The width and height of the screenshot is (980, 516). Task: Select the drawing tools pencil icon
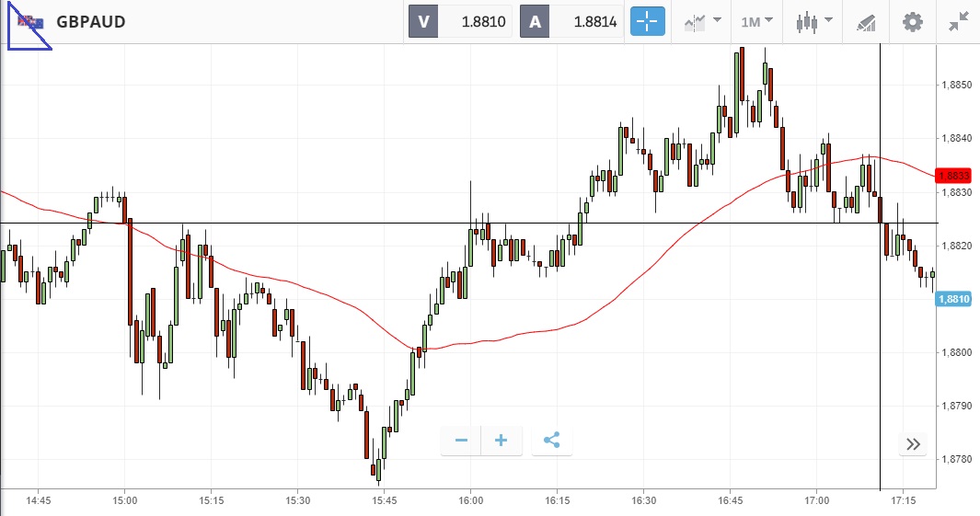coord(865,22)
